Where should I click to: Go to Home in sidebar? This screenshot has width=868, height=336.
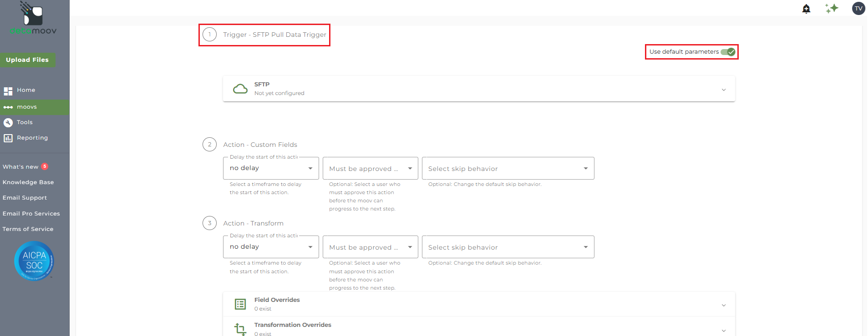pos(26,90)
